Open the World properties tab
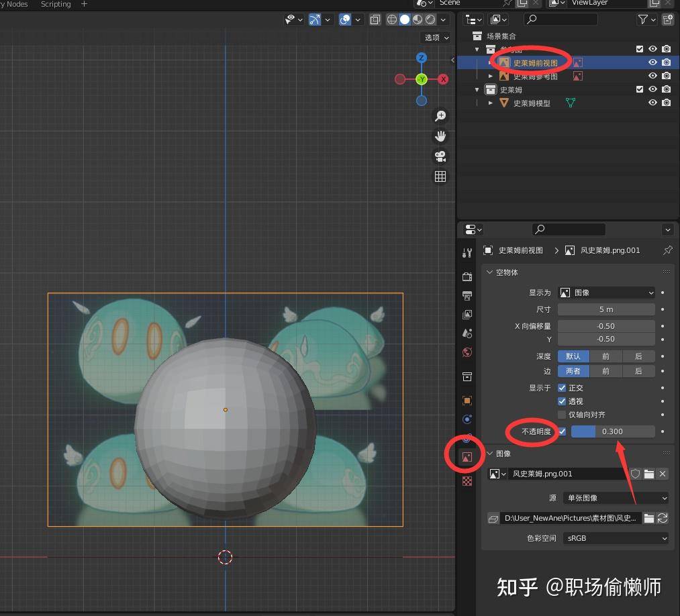 click(x=467, y=352)
